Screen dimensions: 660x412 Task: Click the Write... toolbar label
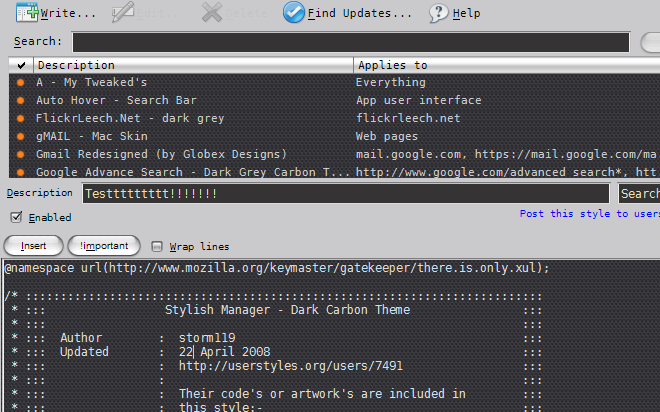68,13
